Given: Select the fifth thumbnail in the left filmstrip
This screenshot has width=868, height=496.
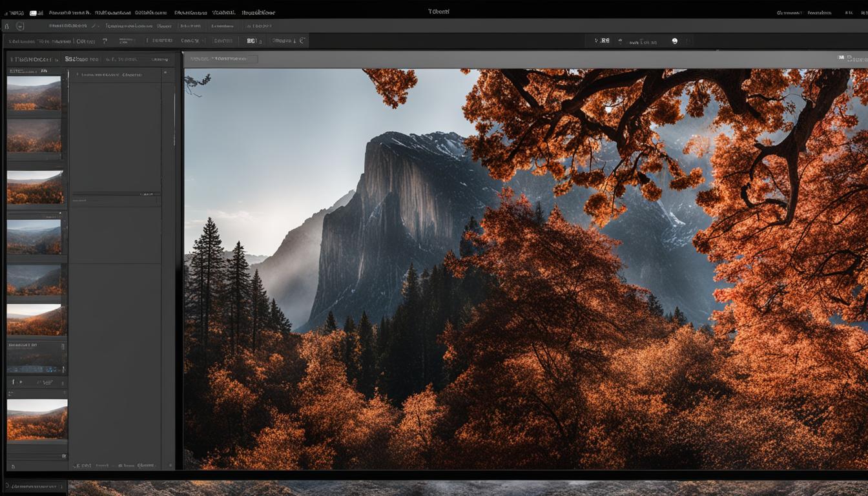Looking at the screenshot, I should coord(34,280).
